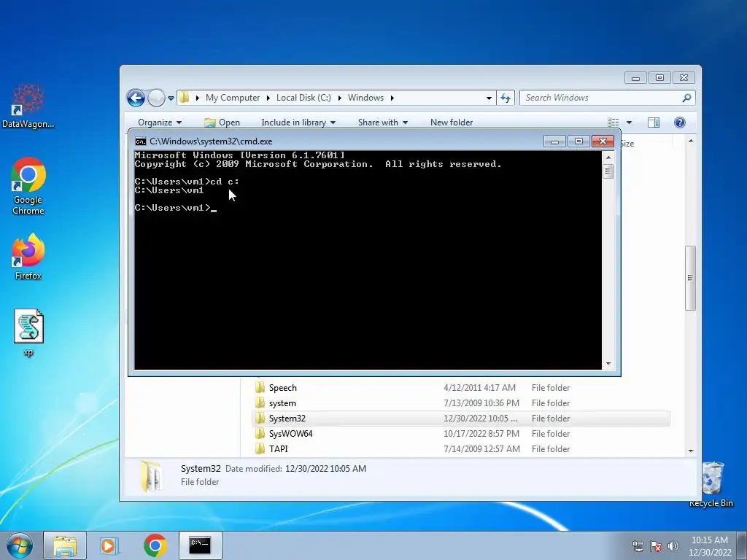Click the Size column header
Viewport: 747px width, 560px height.
[x=629, y=144]
